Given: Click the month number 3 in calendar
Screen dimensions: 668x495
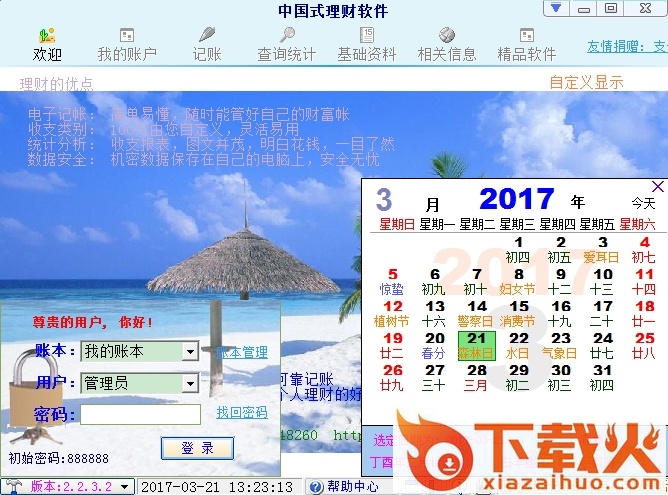Looking at the screenshot, I should (384, 199).
